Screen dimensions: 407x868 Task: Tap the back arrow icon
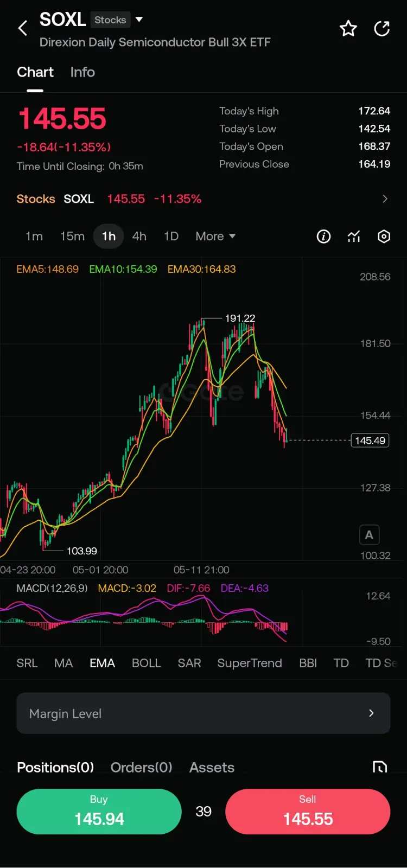(x=23, y=28)
